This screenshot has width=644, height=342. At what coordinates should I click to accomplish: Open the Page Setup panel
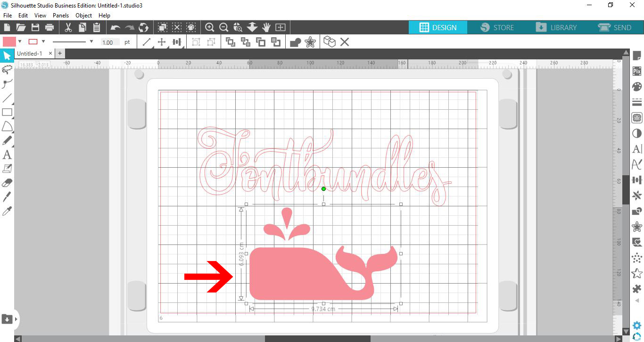click(637, 56)
